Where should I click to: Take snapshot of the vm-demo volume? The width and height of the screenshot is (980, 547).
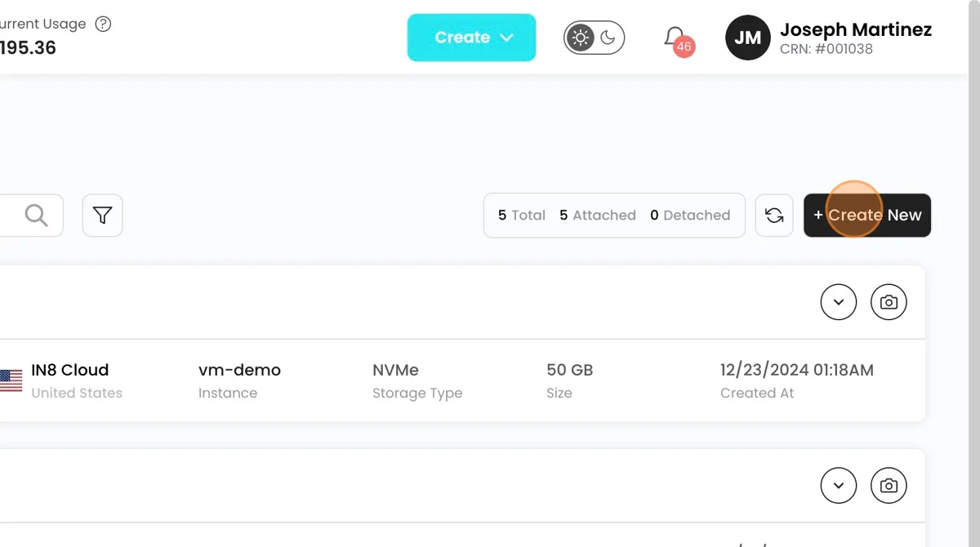click(x=889, y=302)
